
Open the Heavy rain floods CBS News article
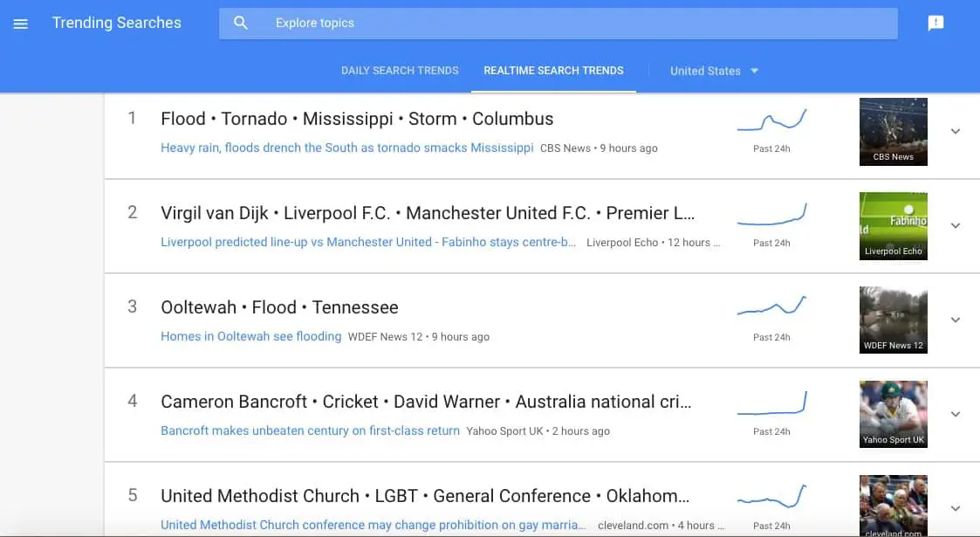pos(346,148)
